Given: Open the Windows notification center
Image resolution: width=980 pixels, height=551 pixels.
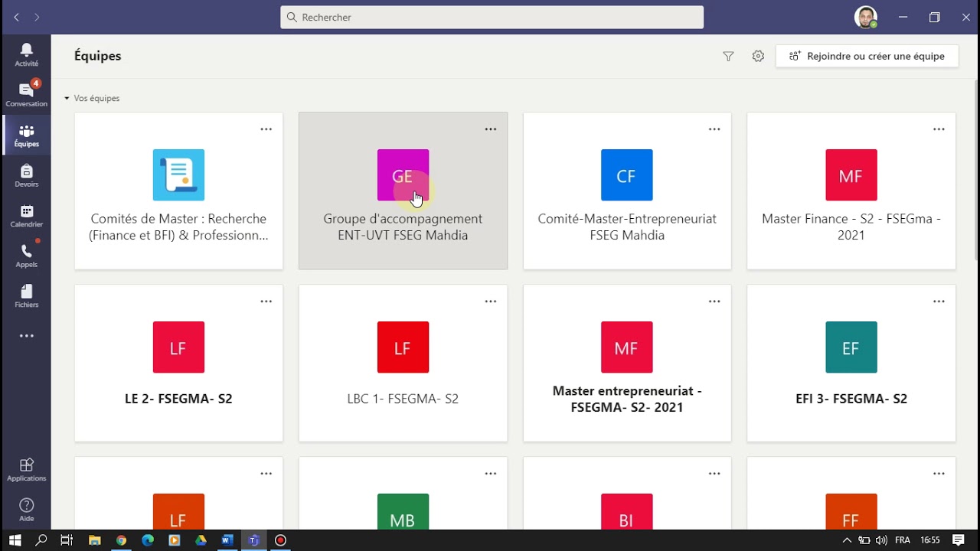Looking at the screenshot, I should pyautogui.click(x=958, y=540).
